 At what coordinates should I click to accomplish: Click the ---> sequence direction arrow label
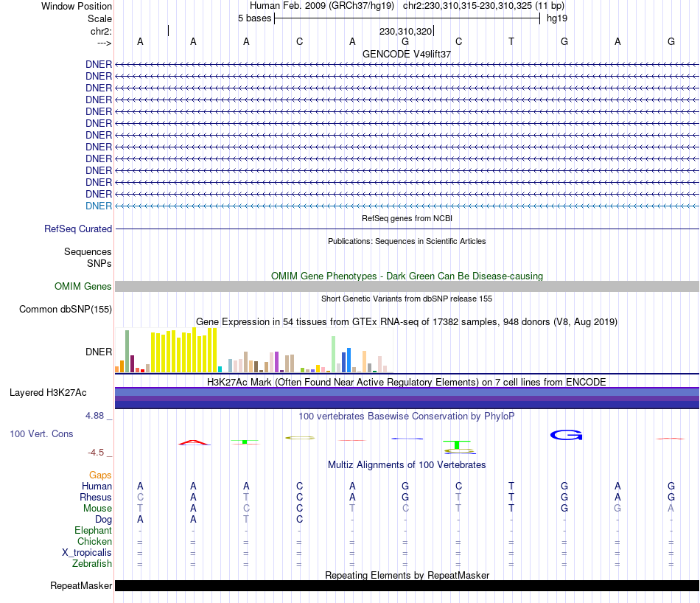click(104, 43)
